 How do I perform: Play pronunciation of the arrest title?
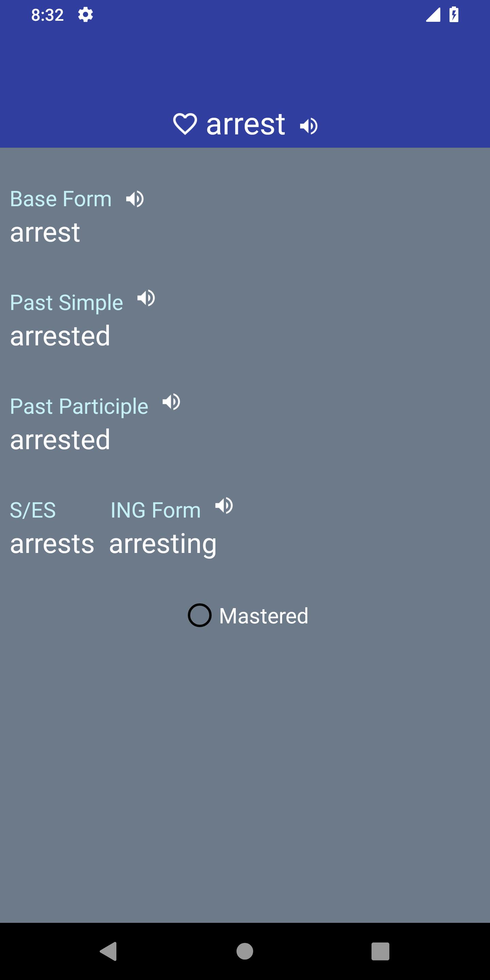(309, 126)
